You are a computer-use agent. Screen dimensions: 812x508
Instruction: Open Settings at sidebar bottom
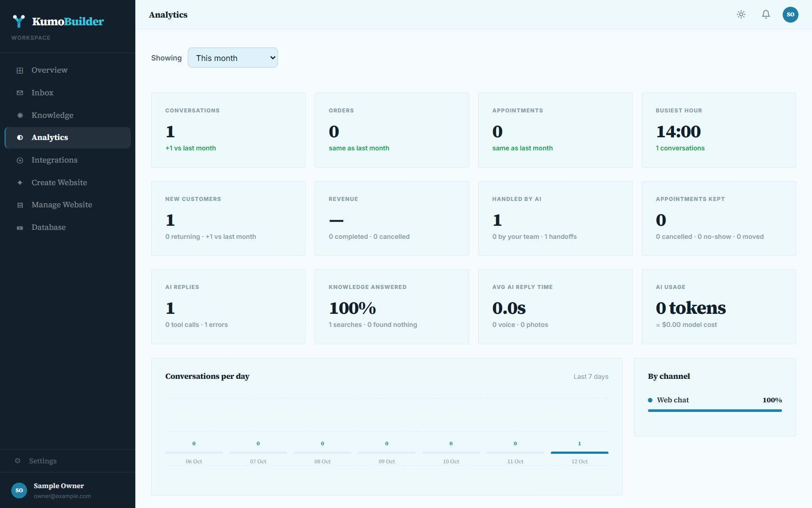[x=68, y=461]
